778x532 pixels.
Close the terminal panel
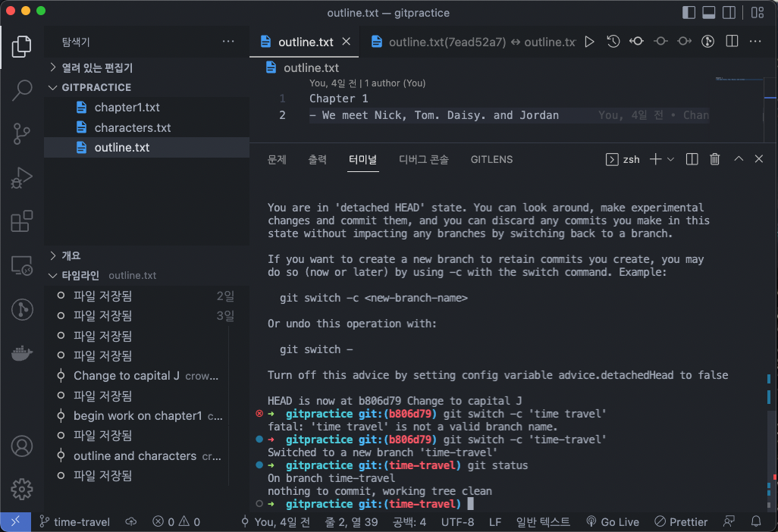click(758, 159)
